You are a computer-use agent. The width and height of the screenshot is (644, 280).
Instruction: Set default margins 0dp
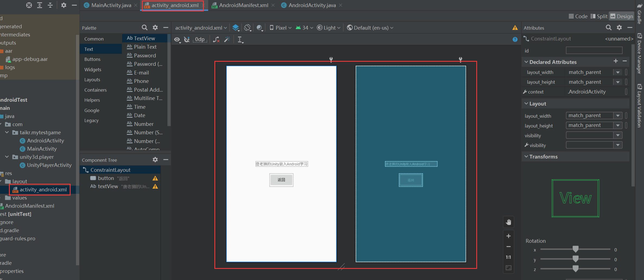[x=200, y=39]
